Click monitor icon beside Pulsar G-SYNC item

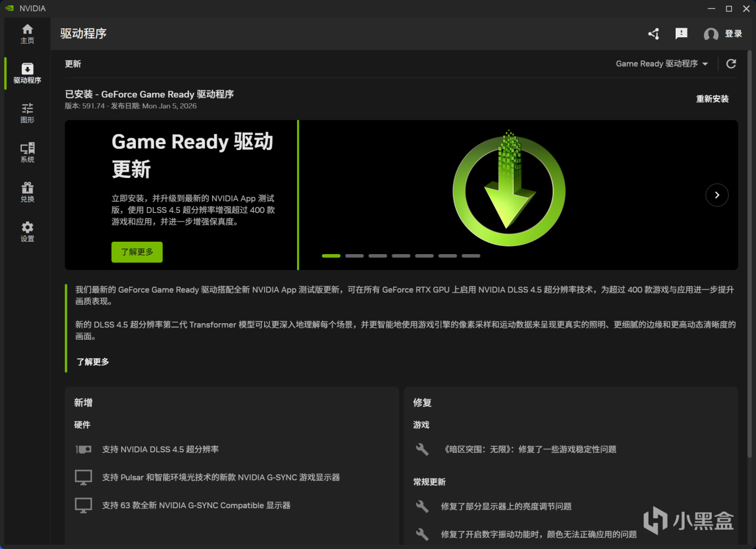[83, 477]
